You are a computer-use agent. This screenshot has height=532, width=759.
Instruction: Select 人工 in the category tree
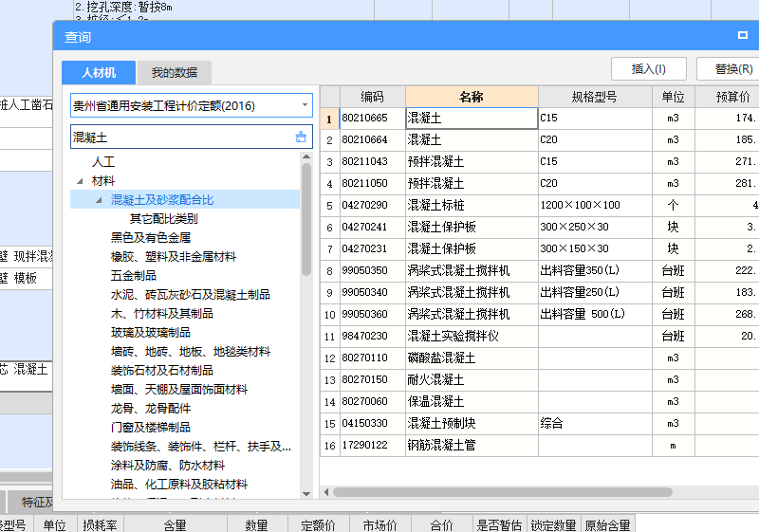(x=103, y=162)
